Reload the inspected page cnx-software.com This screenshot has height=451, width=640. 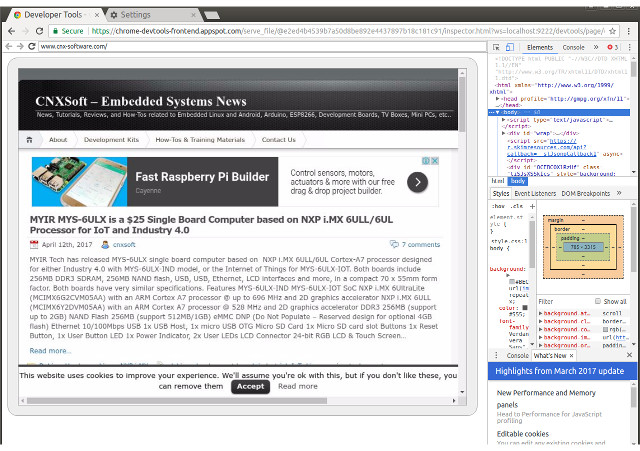coord(32,47)
